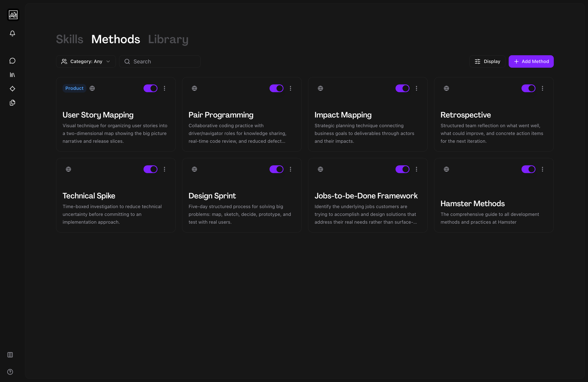This screenshot has width=588, height=382.
Task: Open more options menu on Impact Mapping
Action: click(x=416, y=88)
